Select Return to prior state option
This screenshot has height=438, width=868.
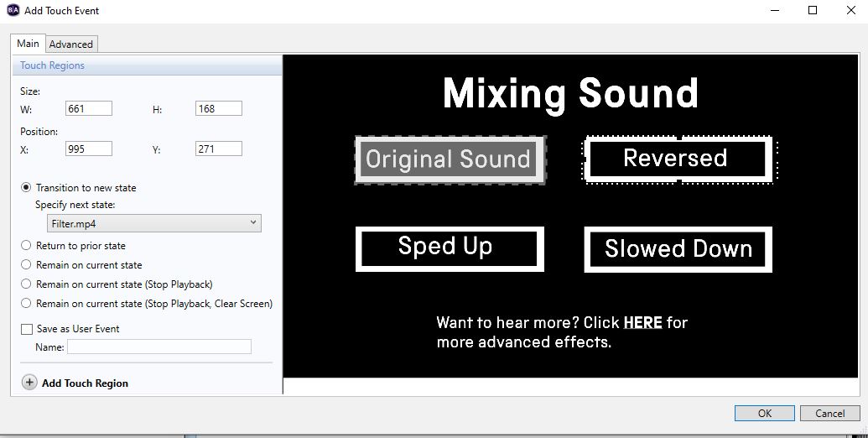tap(26, 246)
